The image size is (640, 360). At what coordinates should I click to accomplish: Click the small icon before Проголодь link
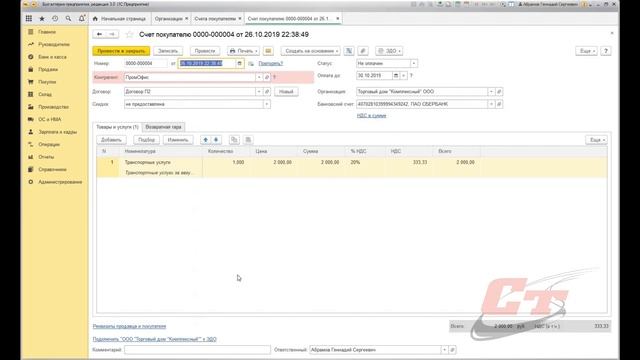pyautogui.click(x=251, y=64)
